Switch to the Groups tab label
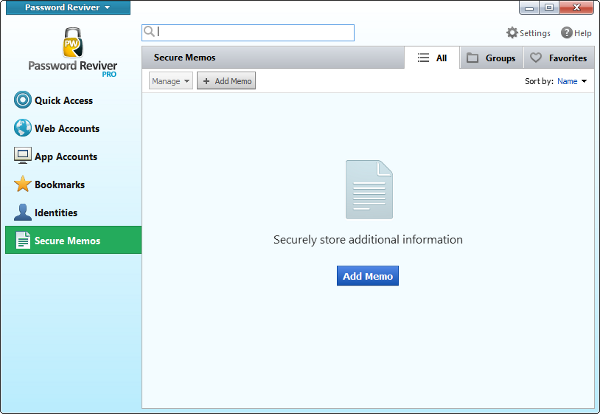The width and height of the screenshot is (600, 414). coord(500,58)
